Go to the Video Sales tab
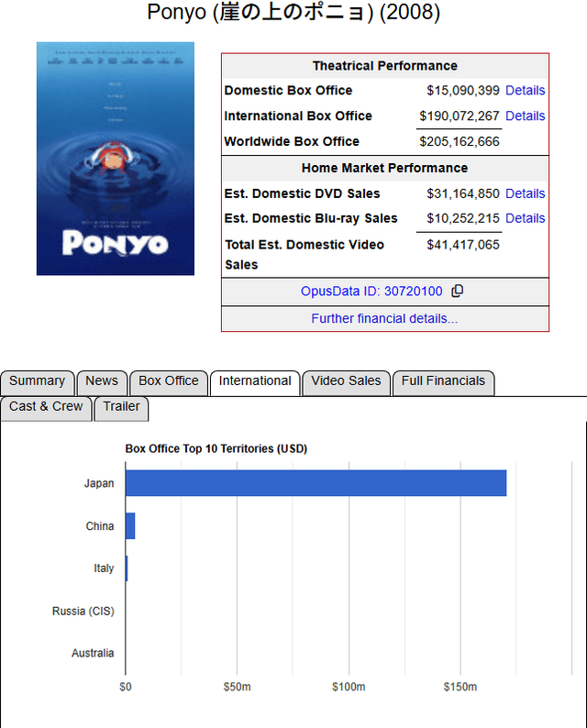 346,381
